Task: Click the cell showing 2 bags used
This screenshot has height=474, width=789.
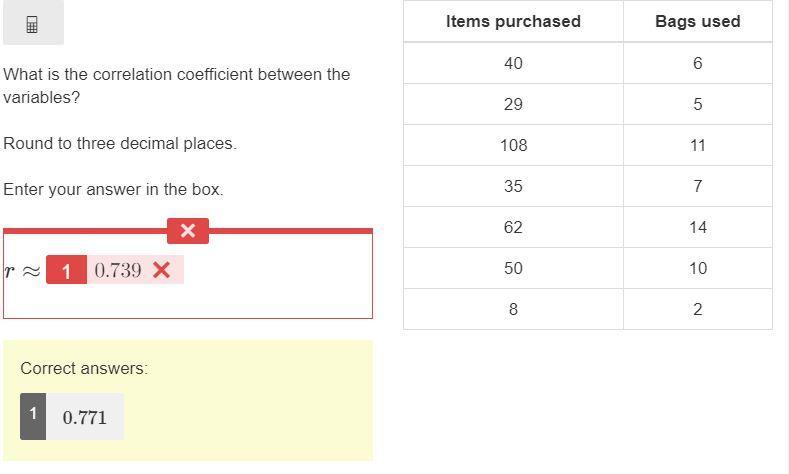Action: click(697, 309)
